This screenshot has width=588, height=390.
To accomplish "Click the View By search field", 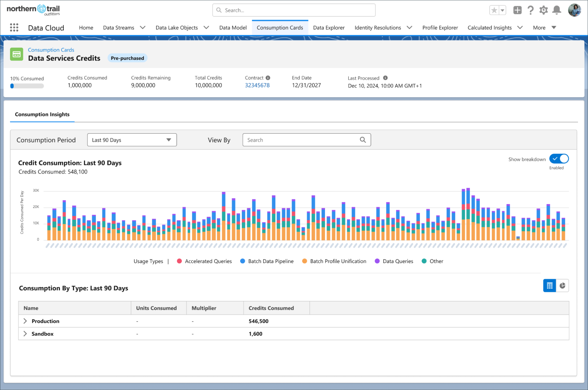I will (x=307, y=140).
